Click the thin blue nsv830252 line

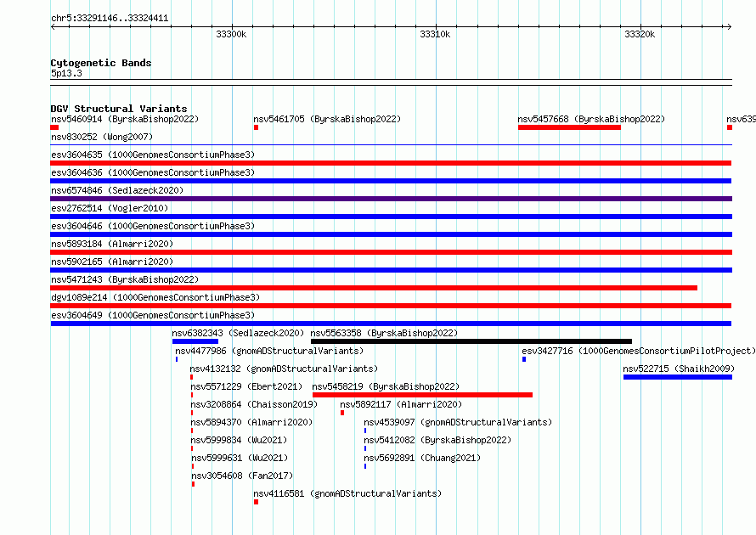pyautogui.click(x=391, y=144)
